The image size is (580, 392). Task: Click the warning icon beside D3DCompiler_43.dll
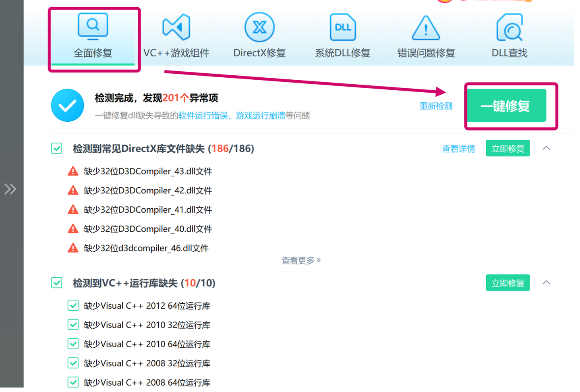coord(73,170)
